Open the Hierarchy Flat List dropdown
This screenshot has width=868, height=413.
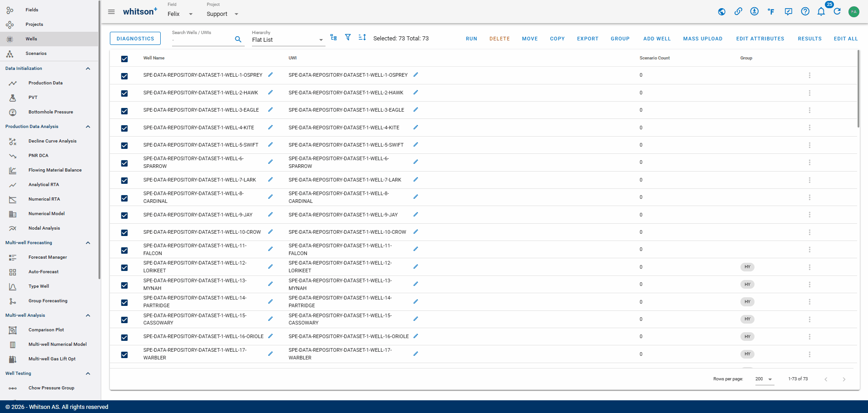click(288, 40)
